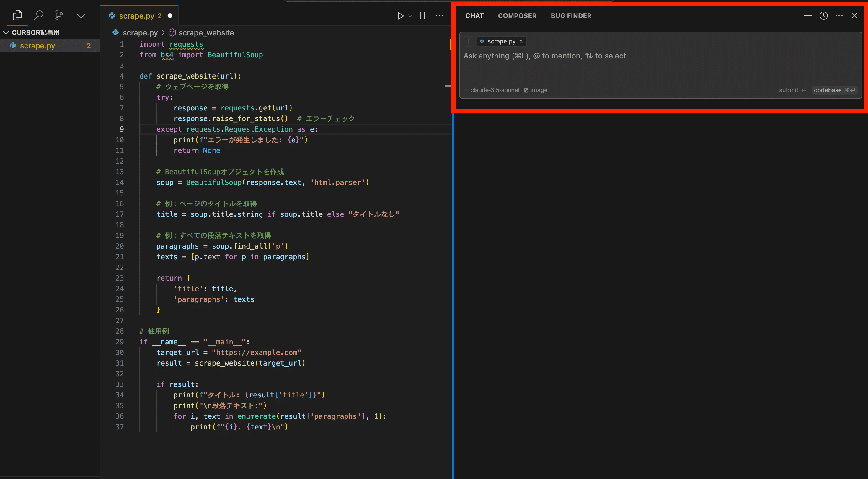Expand additional sidebar views chevron

click(81, 16)
